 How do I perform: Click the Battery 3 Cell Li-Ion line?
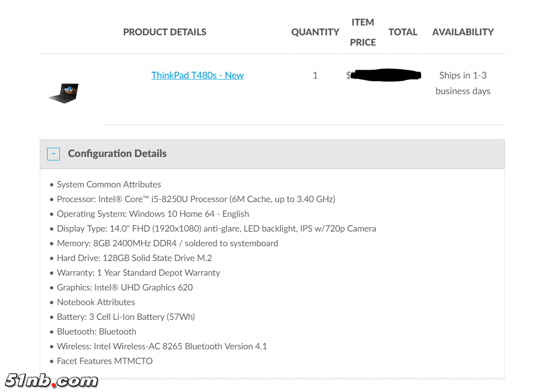point(126,317)
